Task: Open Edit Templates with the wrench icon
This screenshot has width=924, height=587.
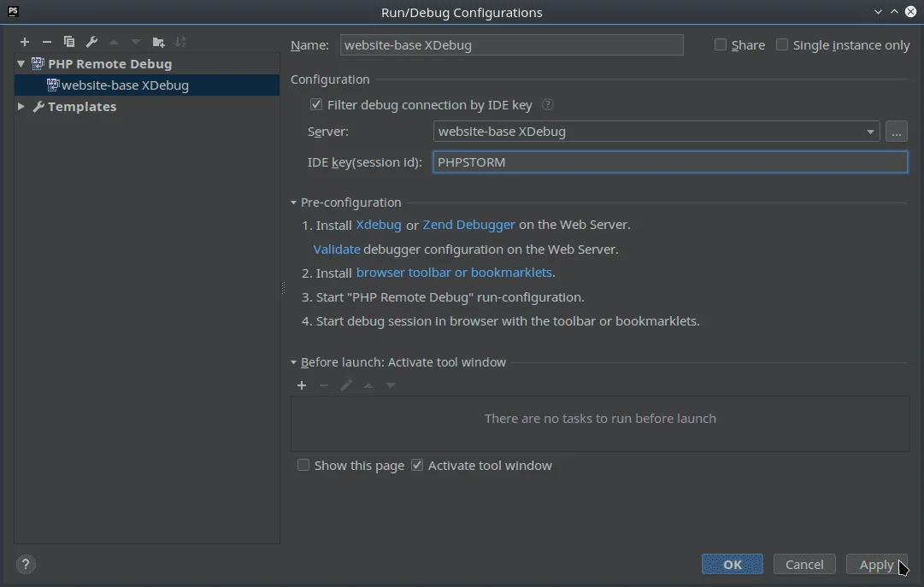Action: point(91,41)
